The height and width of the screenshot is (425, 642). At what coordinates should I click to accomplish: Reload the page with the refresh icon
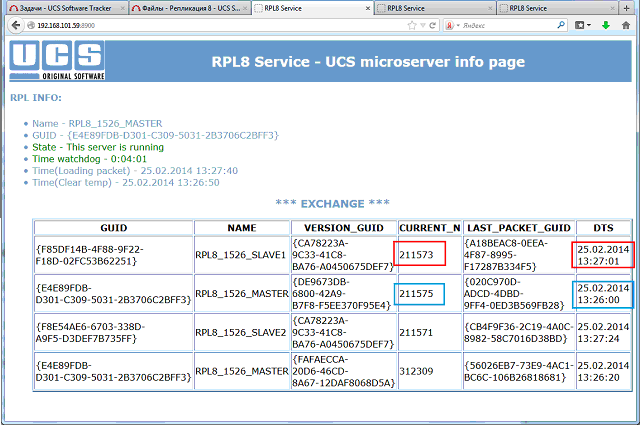click(x=432, y=25)
